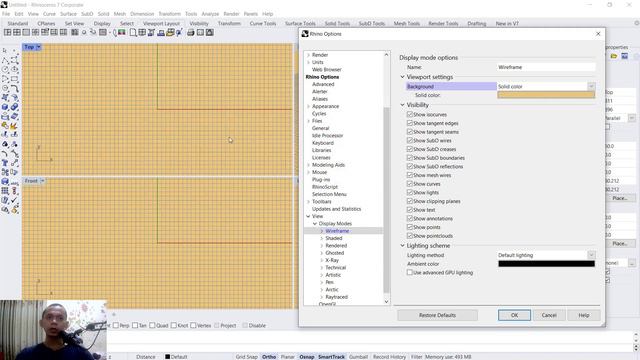Toggle Show SubD wires checkbox
The width and height of the screenshot is (640, 360).
click(x=409, y=140)
